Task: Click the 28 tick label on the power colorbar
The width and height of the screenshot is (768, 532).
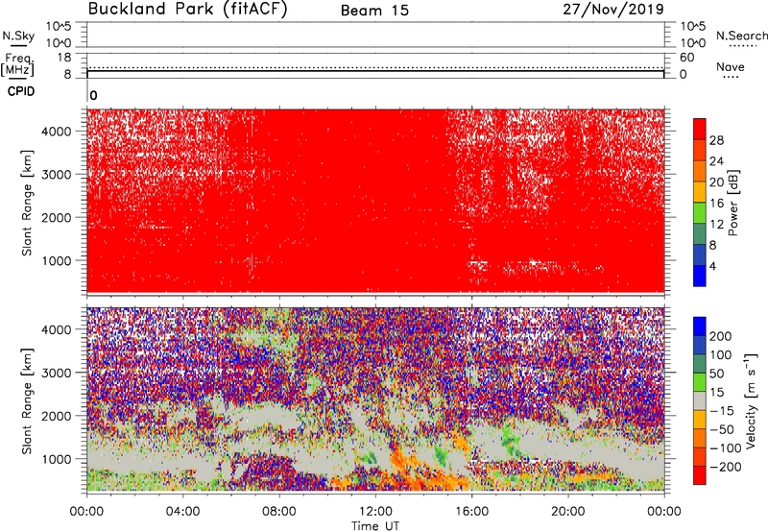Action: (x=716, y=140)
